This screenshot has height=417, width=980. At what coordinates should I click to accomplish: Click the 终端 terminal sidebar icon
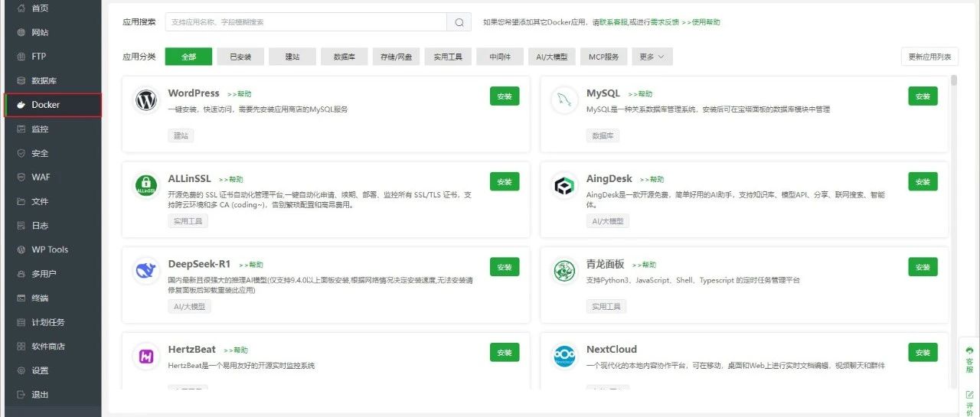21,298
